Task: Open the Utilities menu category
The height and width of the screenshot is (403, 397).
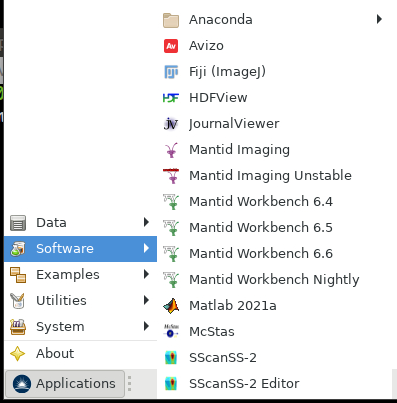Action: click(80, 301)
